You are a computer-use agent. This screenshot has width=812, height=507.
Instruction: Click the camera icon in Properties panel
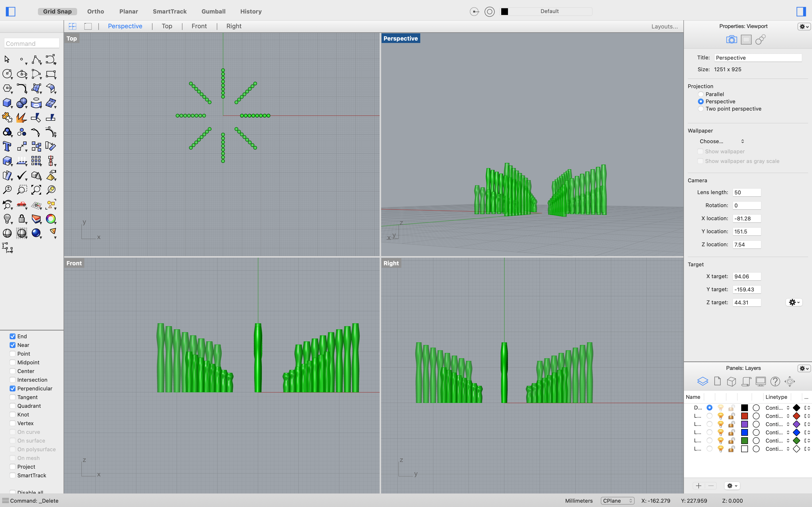pos(731,40)
